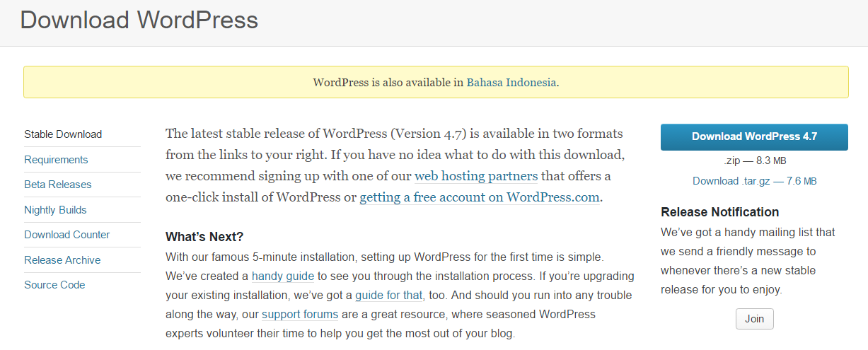View the Download Counter
868x350 pixels.
67,235
